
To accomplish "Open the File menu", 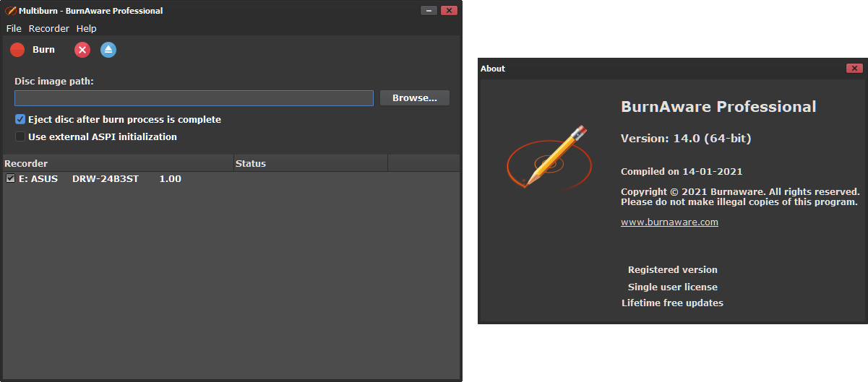I will coord(14,29).
